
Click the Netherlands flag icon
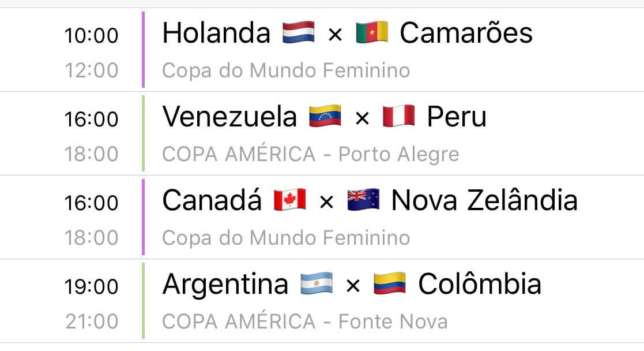299,32
